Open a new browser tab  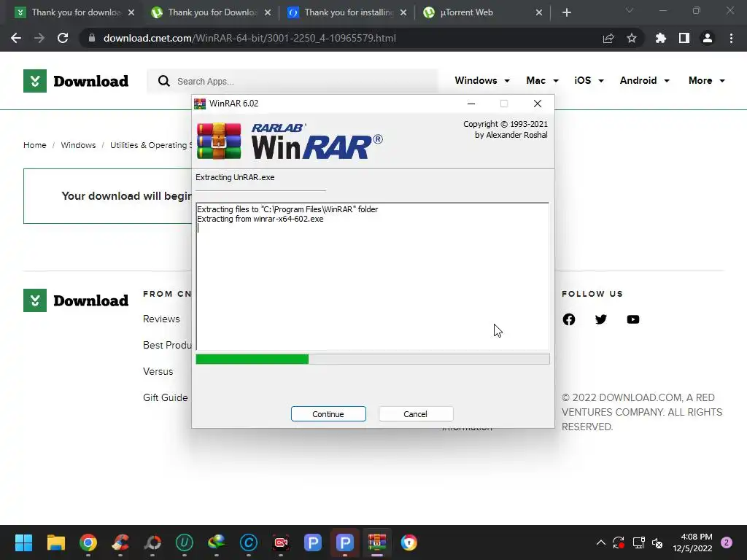tap(566, 12)
